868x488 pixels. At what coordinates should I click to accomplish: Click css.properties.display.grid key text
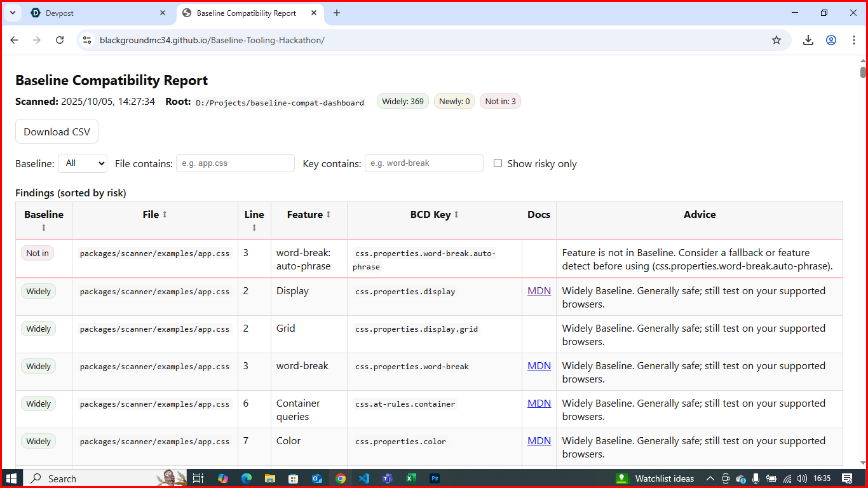[x=416, y=329]
